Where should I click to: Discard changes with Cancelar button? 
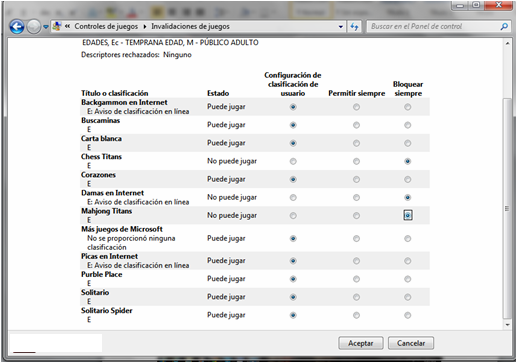pyautogui.click(x=411, y=343)
